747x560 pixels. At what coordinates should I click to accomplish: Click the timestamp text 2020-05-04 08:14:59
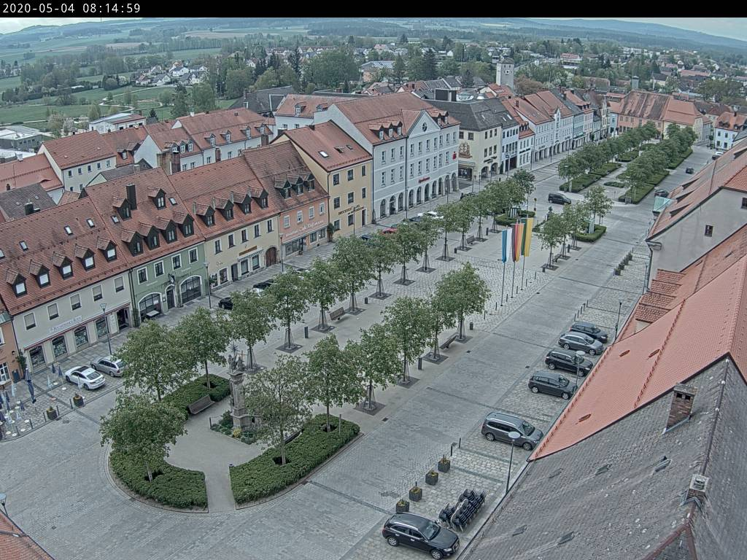(x=71, y=9)
